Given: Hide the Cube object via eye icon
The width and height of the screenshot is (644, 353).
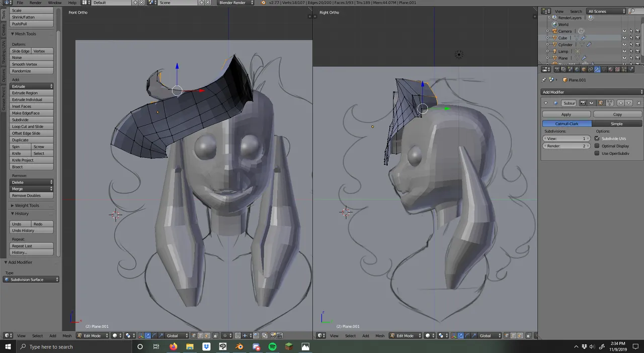Looking at the screenshot, I should coord(624,38).
